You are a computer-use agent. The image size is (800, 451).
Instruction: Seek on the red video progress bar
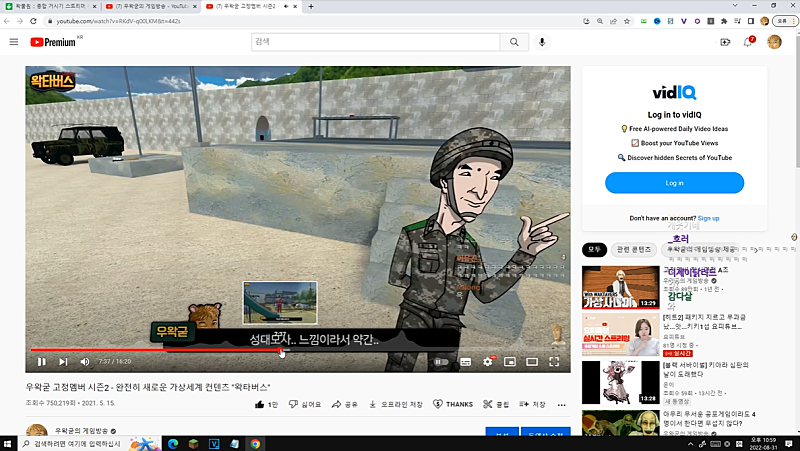[296, 350]
